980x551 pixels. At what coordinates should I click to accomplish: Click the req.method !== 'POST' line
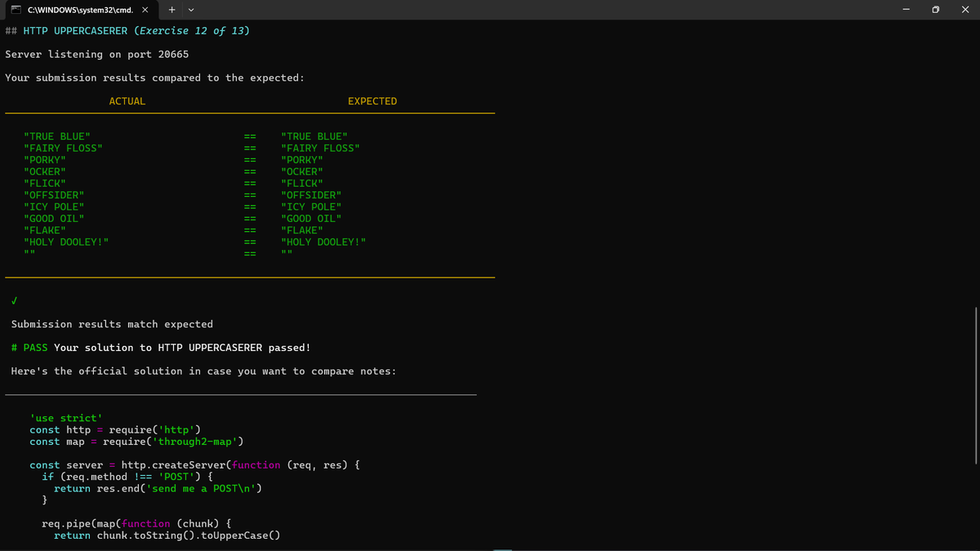pyautogui.click(x=127, y=477)
